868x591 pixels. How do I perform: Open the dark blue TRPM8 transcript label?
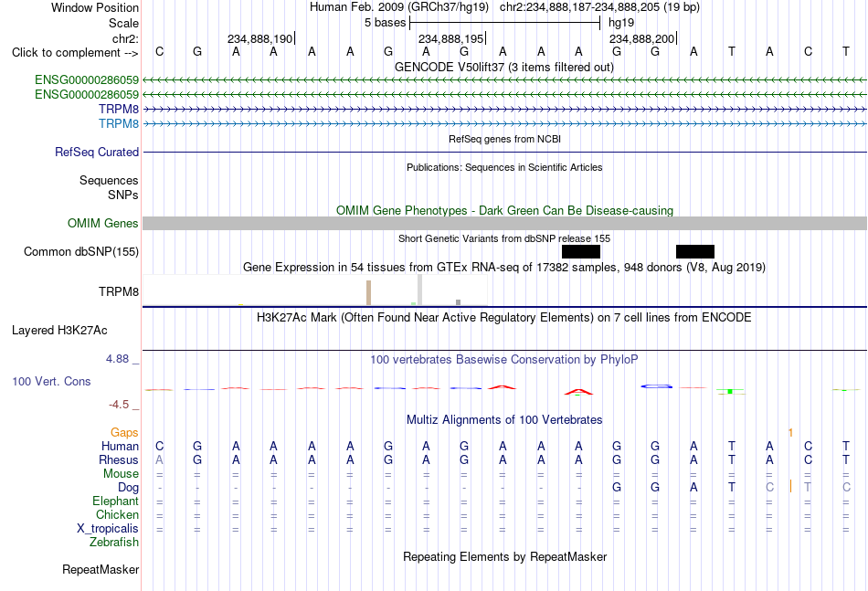coord(119,109)
